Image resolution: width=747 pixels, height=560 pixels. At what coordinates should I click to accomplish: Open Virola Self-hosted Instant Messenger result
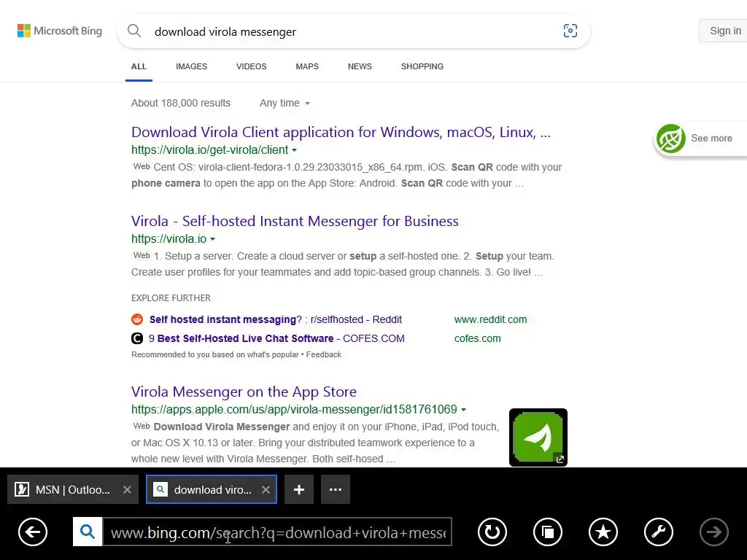click(295, 221)
